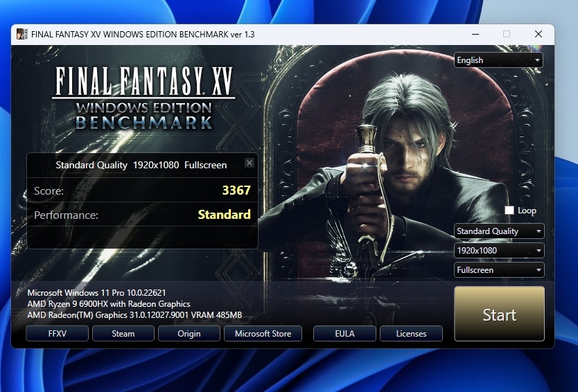Click the Origin store button

189,334
